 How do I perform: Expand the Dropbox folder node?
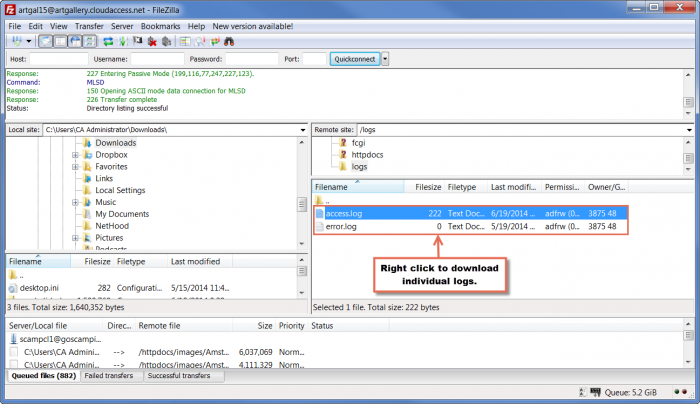pyautogui.click(x=75, y=155)
